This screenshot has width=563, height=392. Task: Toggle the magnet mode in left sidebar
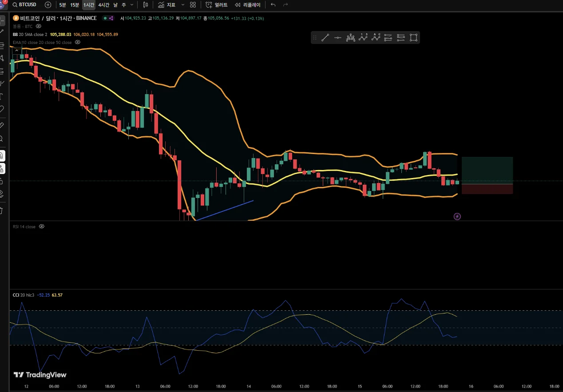(x=2, y=155)
